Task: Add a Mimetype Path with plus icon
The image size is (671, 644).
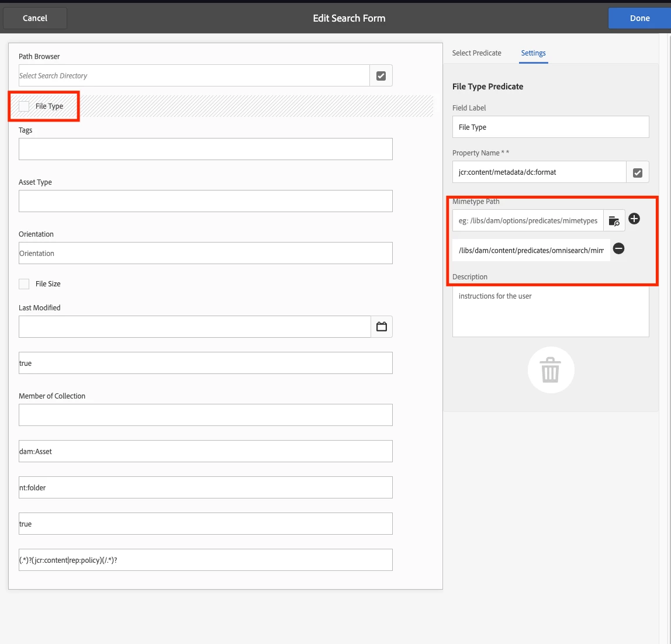Action: coord(634,219)
